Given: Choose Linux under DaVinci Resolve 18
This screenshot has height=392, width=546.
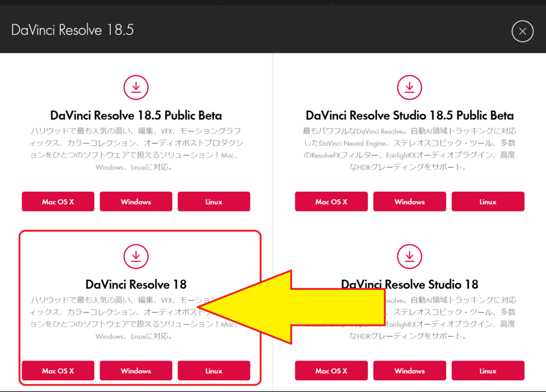Looking at the screenshot, I should tap(214, 371).
